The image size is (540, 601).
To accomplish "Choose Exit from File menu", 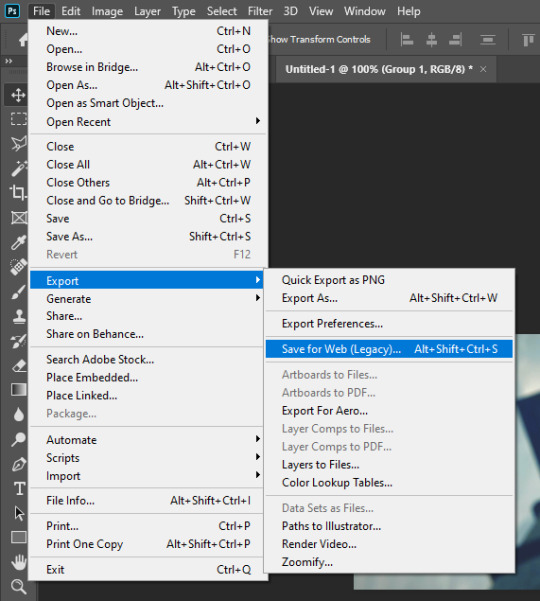I will [x=147, y=569].
